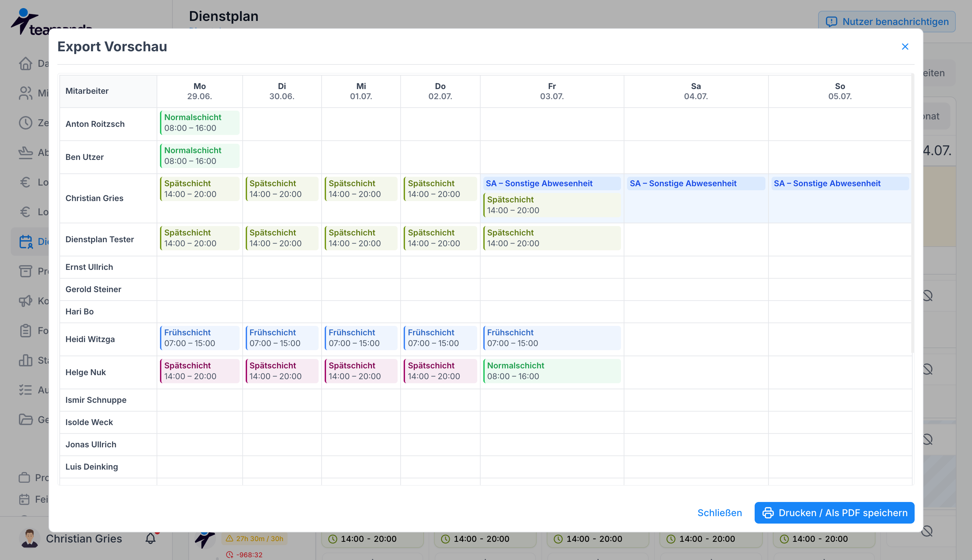Click the Schließen link
Image resolution: width=972 pixels, height=560 pixels.
[x=720, y=513]
